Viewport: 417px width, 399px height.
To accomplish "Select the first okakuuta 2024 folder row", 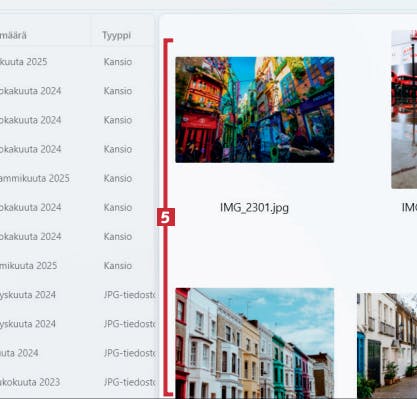I will [77, 91].
